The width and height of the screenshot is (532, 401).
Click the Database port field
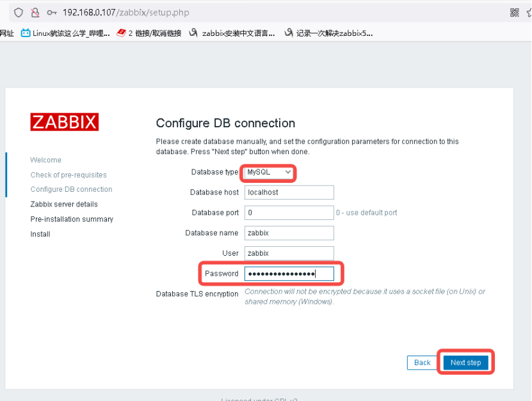(x=289, y=212)
